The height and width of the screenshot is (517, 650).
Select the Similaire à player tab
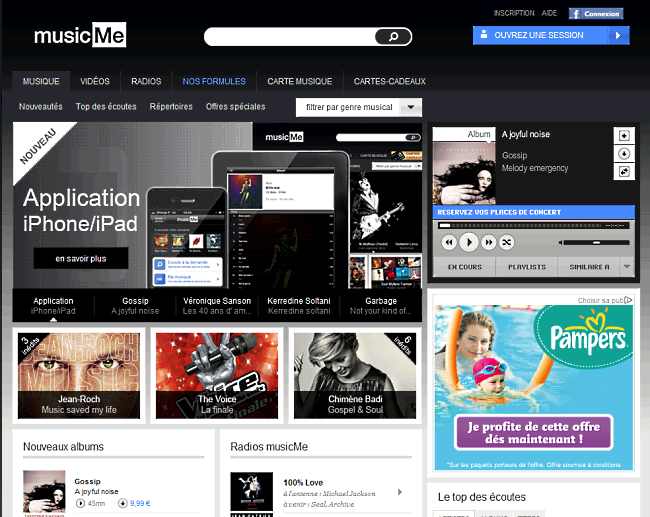[589, 267]
